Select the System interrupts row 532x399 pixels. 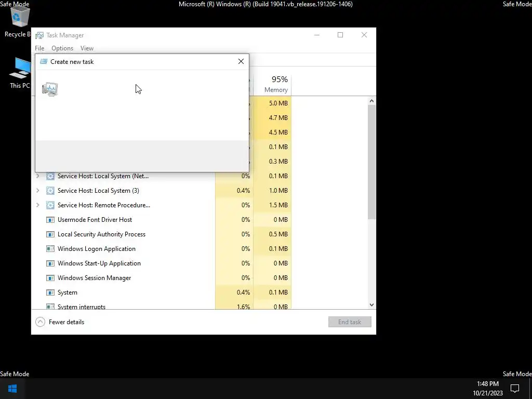[162, 305]
